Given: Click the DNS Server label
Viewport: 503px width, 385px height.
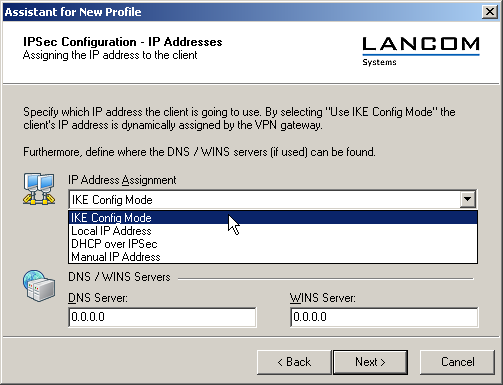Looking at the screenshot, I should pos(98,298).
